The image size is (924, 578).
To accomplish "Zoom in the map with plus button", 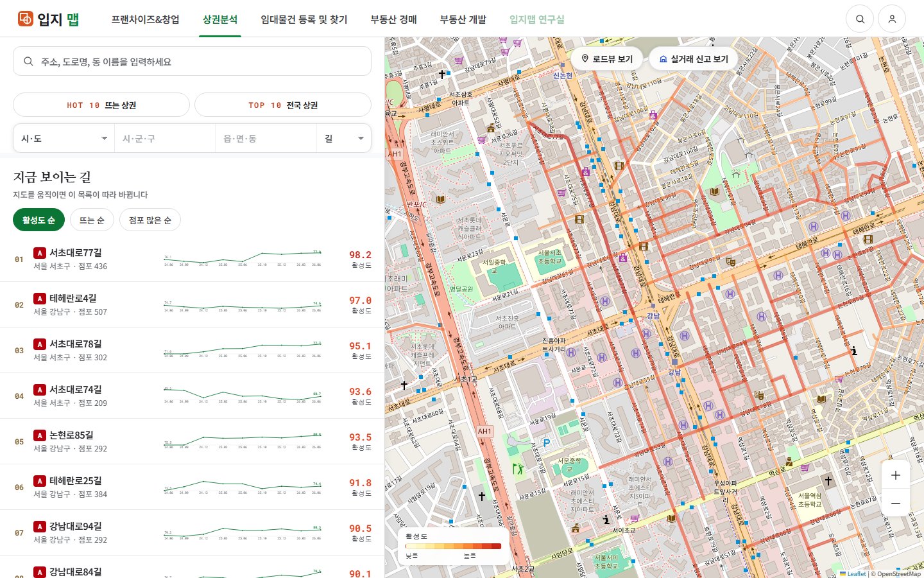I will pyautogui.click(x=896, y=475).
